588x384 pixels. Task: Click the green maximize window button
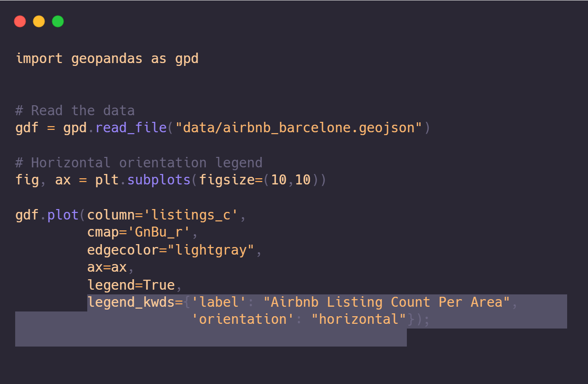point(58,21)
